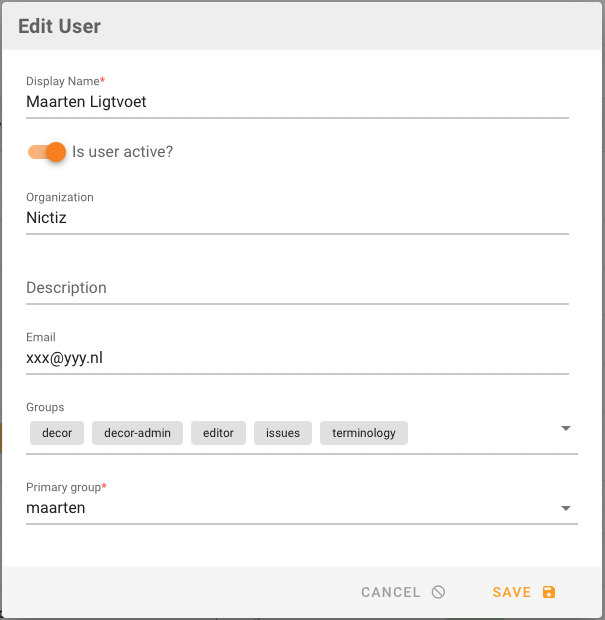Click the 'Is user active?' label
The width and height of the screenshot is (605, 620).
123,152
